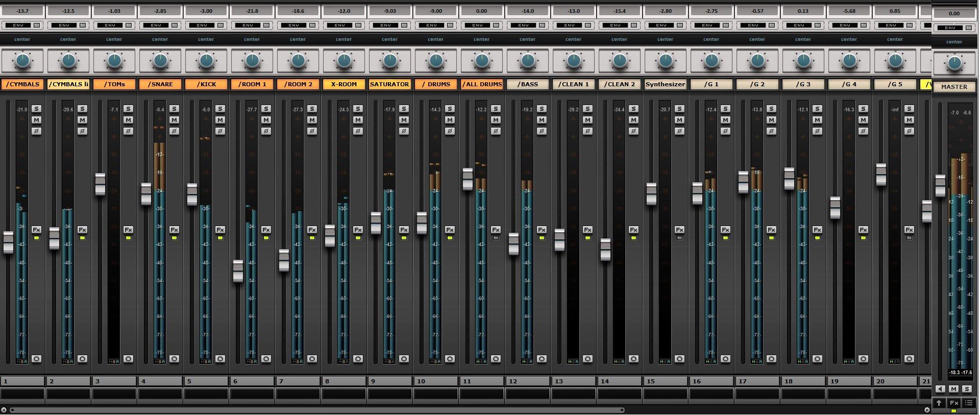Image resolution: width=980 pixels, height=415 pixels.
Task: Open the ENV envelope menu on TOMs track
Action: pyautogui.click(x=110, y=25)
